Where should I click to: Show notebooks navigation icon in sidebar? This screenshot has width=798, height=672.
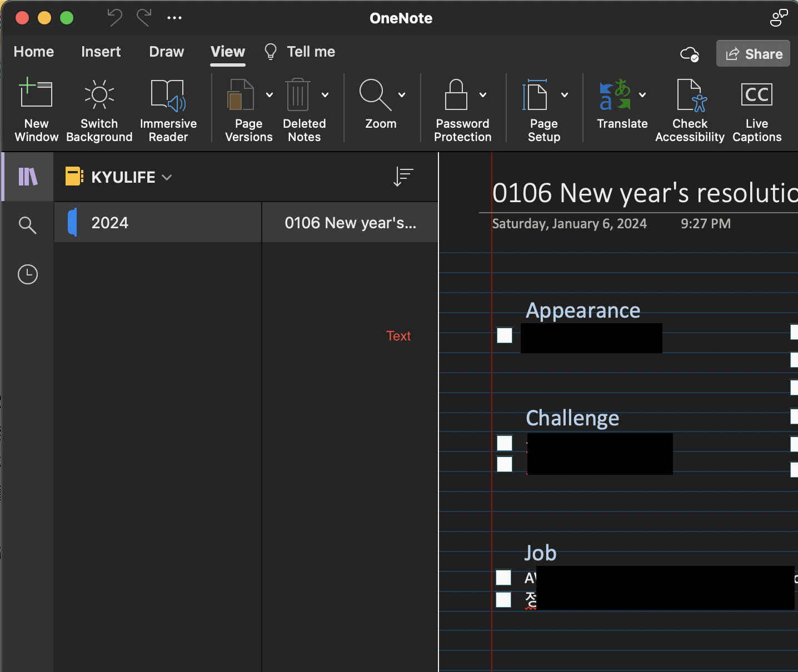[x=28, y=177]
